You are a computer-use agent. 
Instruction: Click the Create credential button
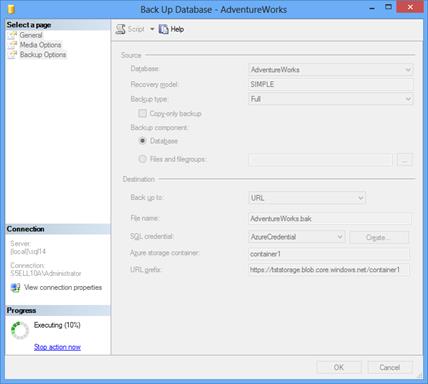[379, 237]
